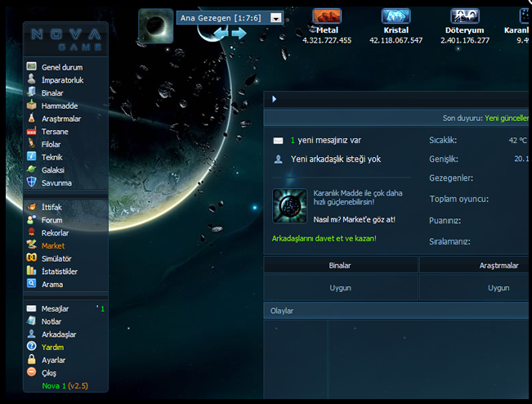Open the '1 yeni mesajınız var' link
532x404 pixels.
pos(326,140)
